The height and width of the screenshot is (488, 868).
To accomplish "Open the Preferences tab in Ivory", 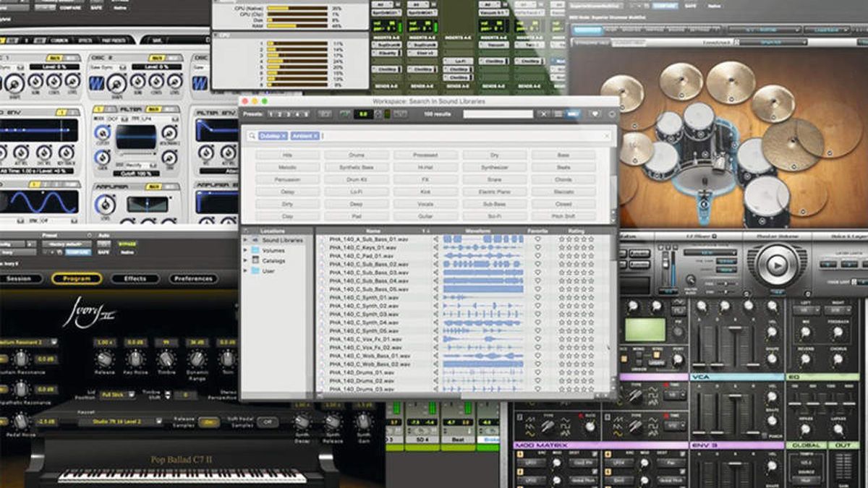I will click(195, 279).
